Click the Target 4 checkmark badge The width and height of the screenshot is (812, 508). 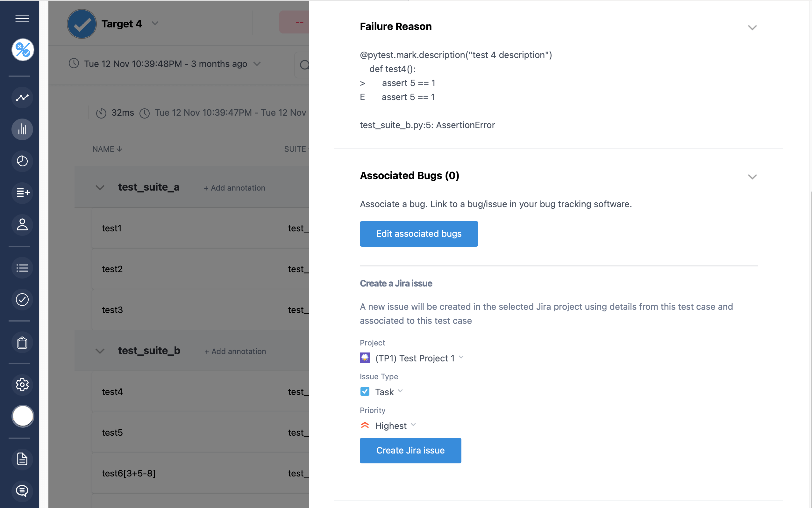[82, 24]
